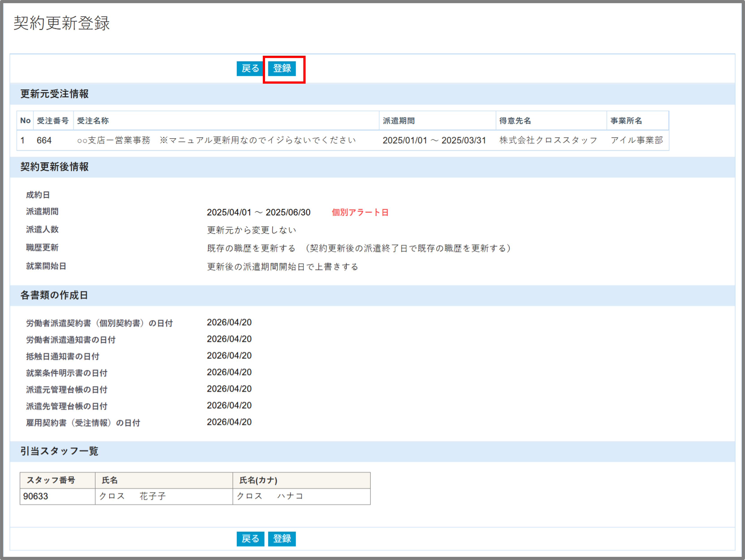Click date beside 雇用契約書（受注情報）の日付
Viewport: 745px width, 560px height.
[229, 422]
